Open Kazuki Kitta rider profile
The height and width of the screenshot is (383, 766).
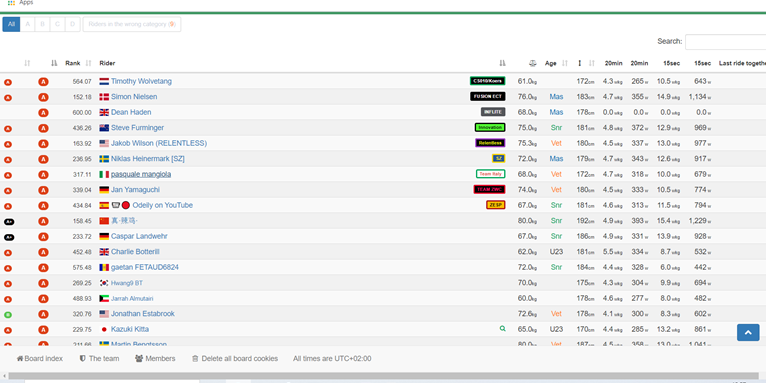tap(130, 329)
